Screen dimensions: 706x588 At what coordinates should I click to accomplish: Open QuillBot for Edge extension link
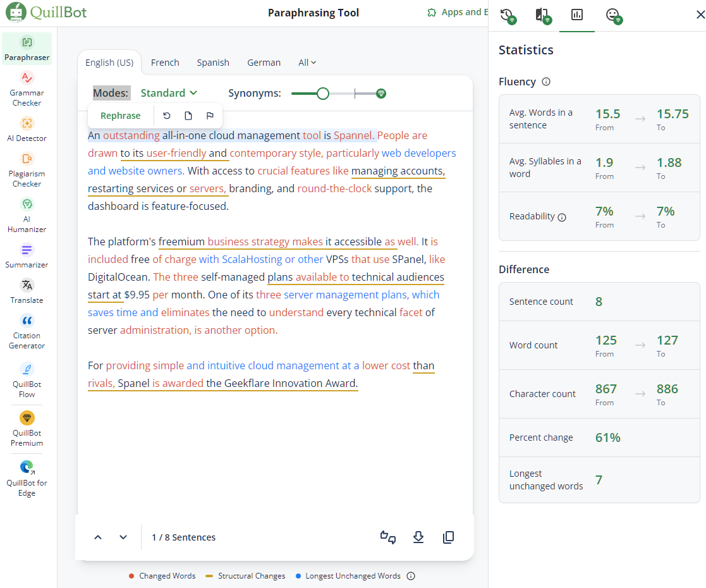pos(27,479)
